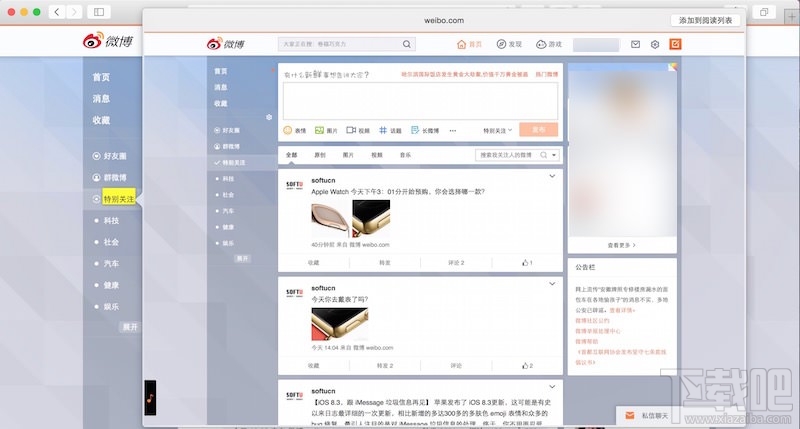Click the new tab plus button in Safari
Viewport: 800px width, 429px height.
(791, 16)
